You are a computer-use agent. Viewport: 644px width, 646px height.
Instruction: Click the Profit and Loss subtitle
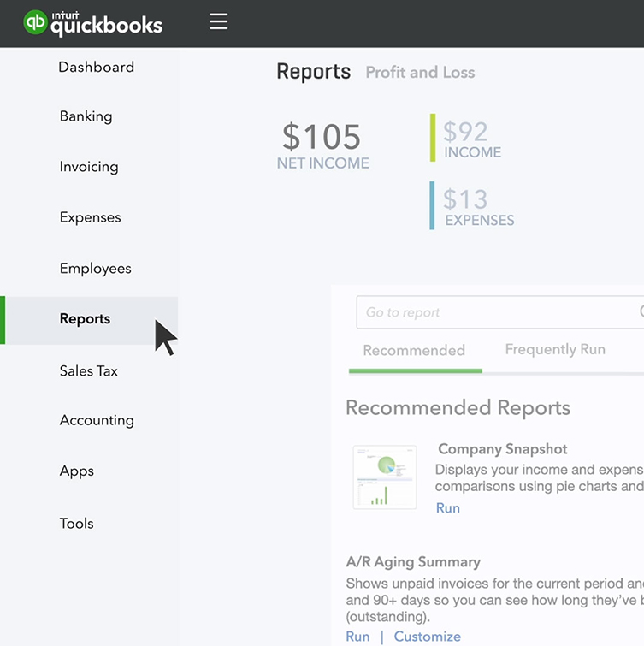click(420, 73)
